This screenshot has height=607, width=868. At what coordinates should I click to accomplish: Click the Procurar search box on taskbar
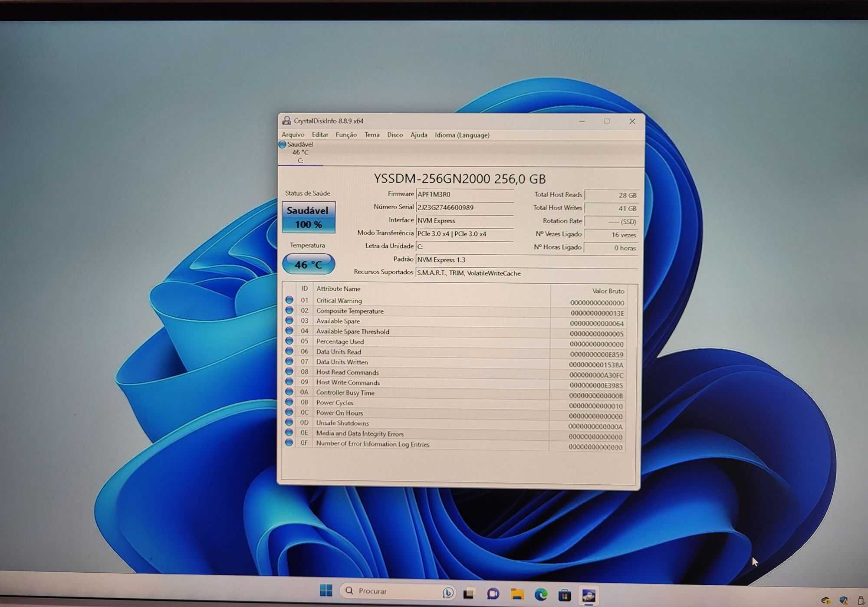click(x=398, y=591)
